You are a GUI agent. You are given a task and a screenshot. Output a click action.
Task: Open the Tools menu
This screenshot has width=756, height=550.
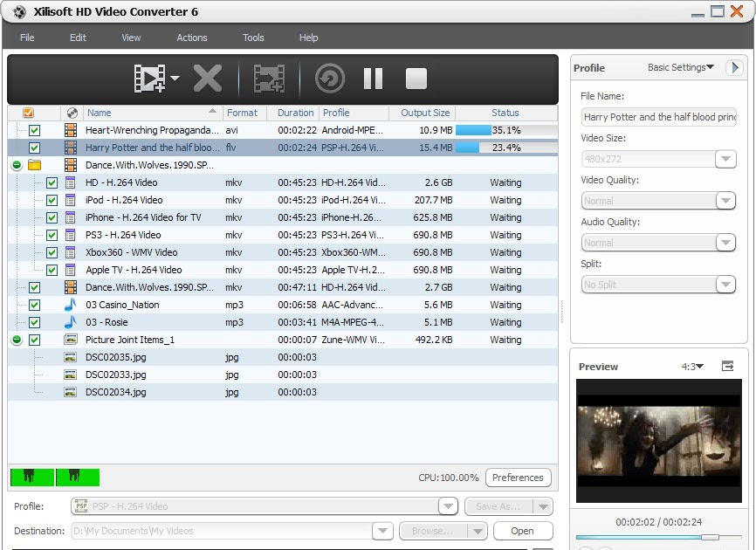[x=253, y=38]
